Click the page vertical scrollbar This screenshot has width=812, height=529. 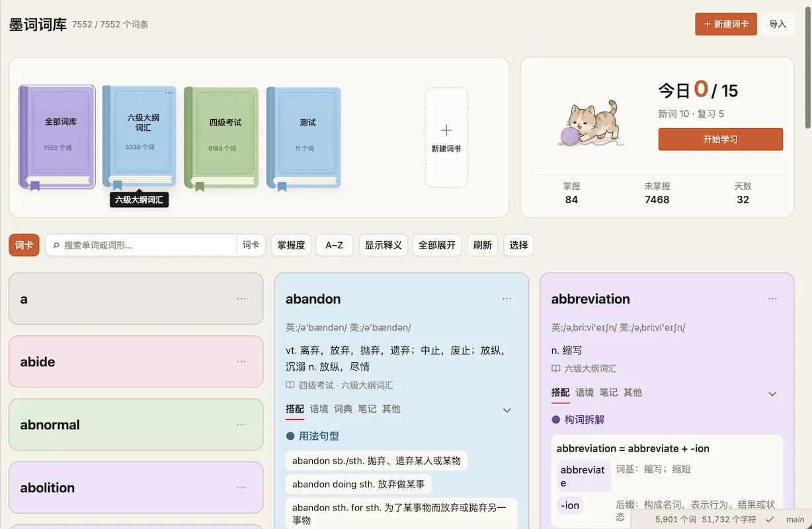[807, 66]
